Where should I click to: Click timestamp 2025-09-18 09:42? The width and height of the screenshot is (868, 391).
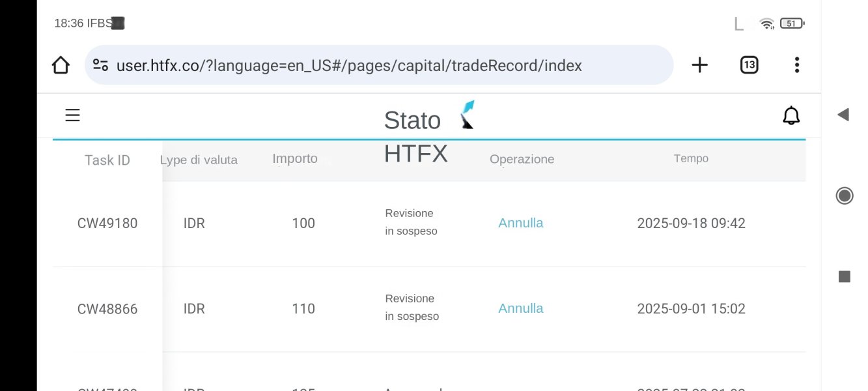[x=691, y=224]
